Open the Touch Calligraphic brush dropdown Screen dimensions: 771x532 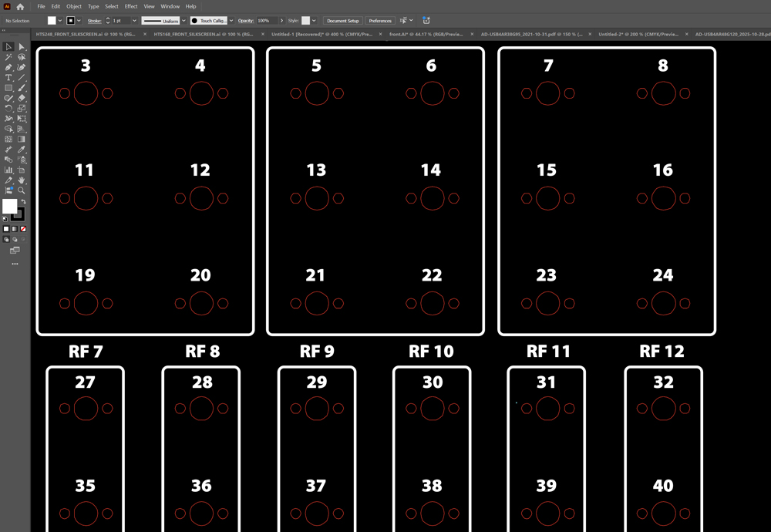(x=231, y=21)
